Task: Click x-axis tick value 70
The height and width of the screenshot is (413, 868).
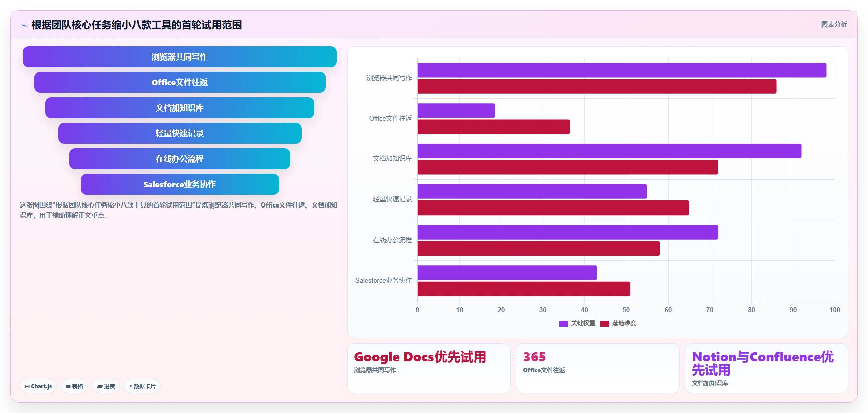Action: coord(710,310)
